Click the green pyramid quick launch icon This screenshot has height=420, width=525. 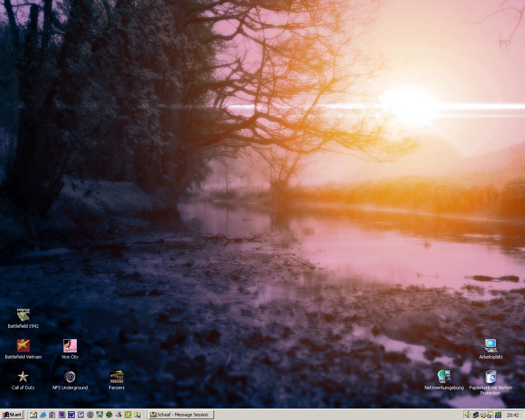coord(100,415)
